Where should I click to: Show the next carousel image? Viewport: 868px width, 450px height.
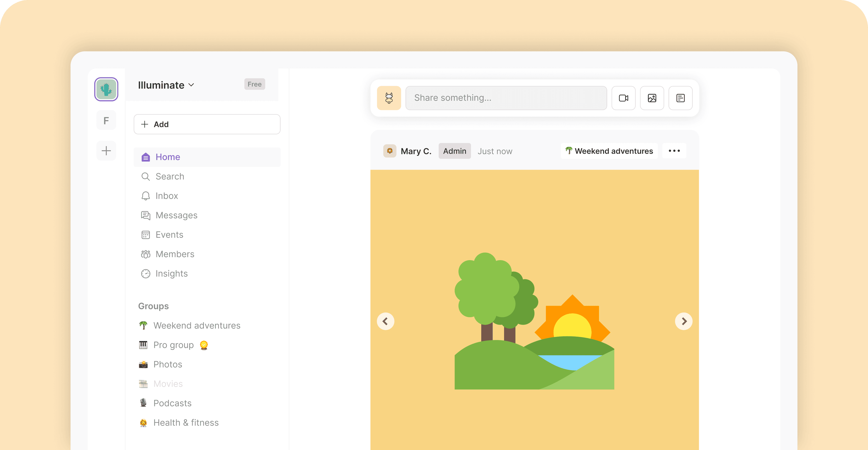(x=683, y=321)
